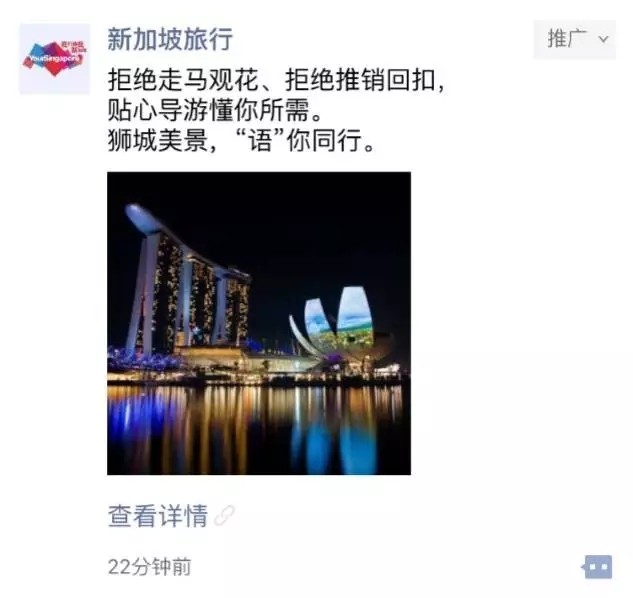Image resolution: width=633 pixels, height=598 pixels.
Task: Open the 新加坡旅行 profile avatar
Action: (x=54, y=59)
